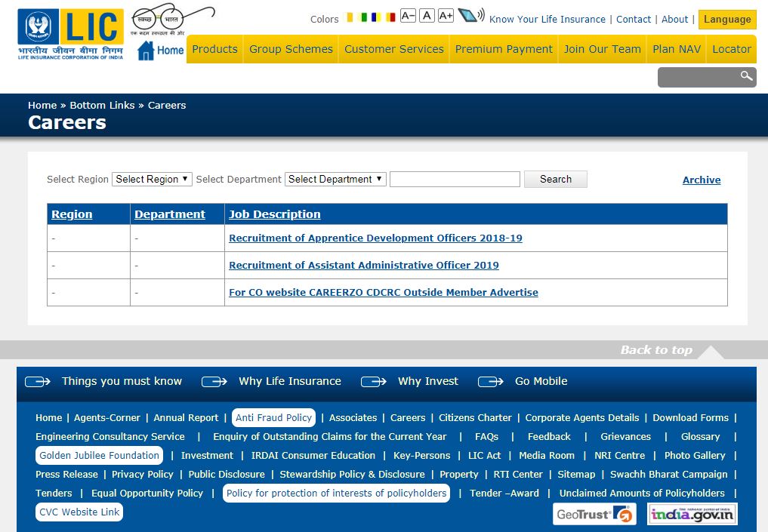The height and width of the screenshot is (532, 768).
Task: Click the Swachh Bharat spectacles logo
Action: (x=172, y=20)
